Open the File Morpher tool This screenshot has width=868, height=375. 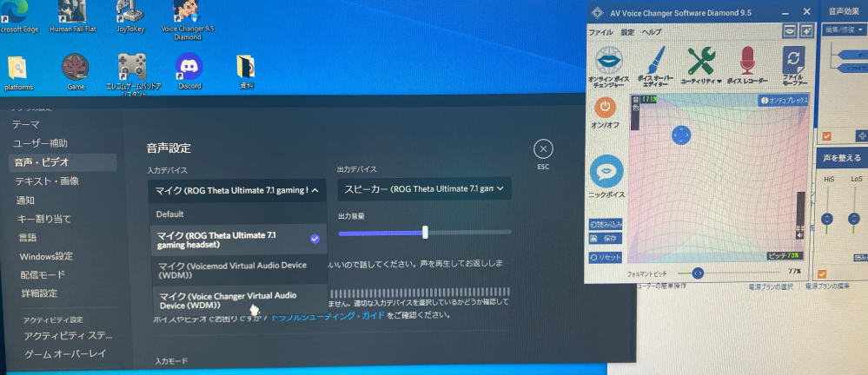[x=793, y=67]
